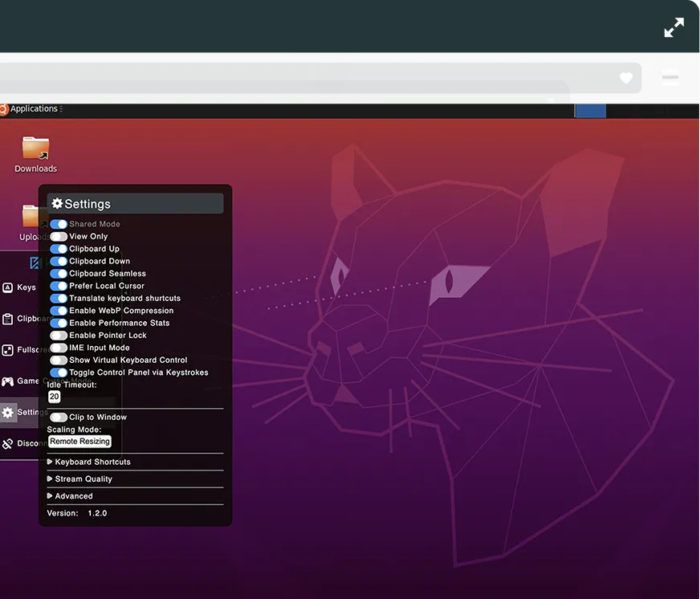Expand the Stream Quality section
The width and height of the screenshot is (700, 599).
point(85,479)
